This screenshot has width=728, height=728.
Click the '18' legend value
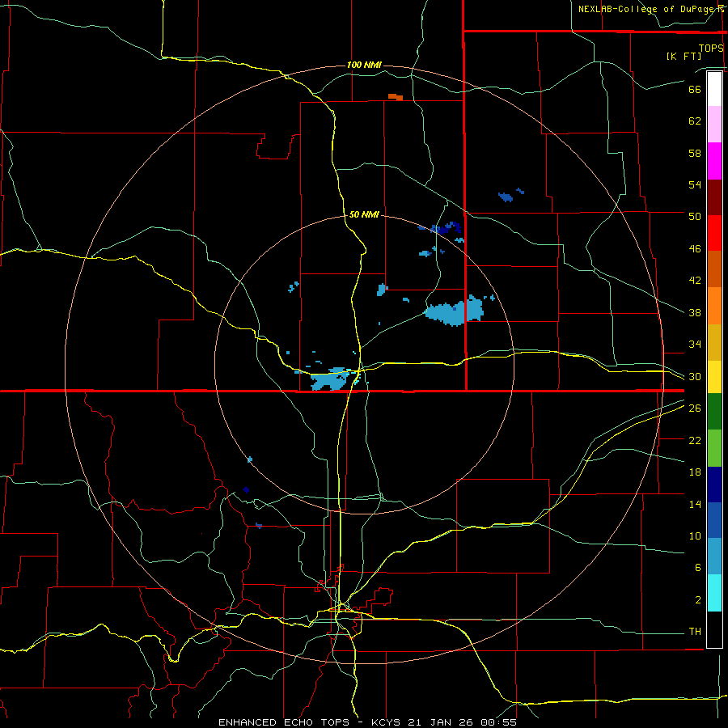coord(695,472)
